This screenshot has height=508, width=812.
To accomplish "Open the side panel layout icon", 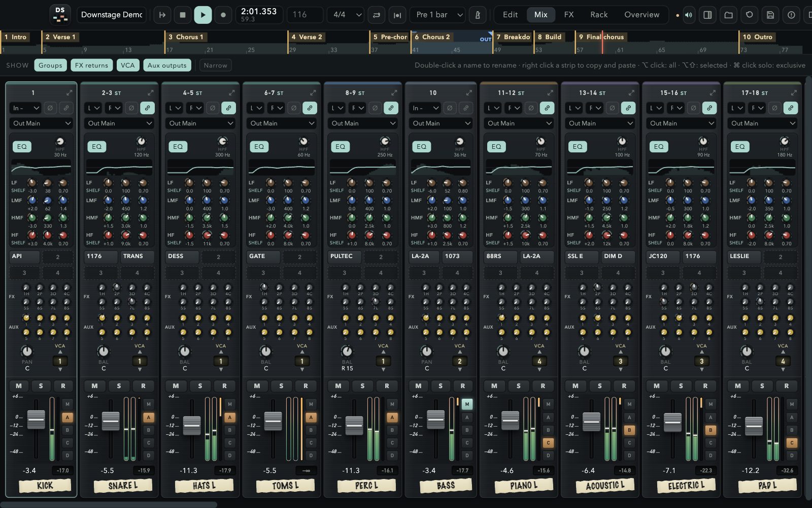I will [x=707, y=15].
